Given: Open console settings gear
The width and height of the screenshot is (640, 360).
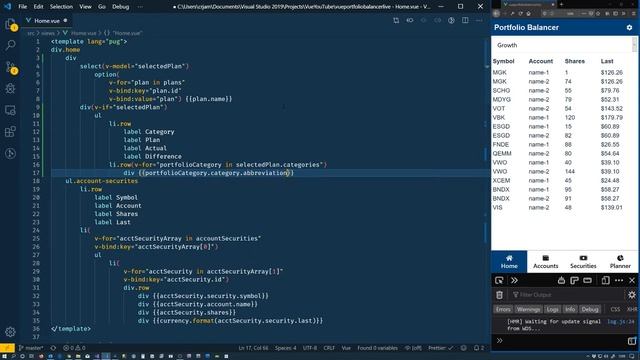Looking at the screenshot, I should point(632,295).
